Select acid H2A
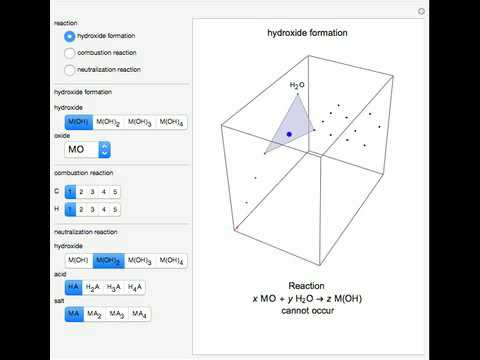This screenshot has height=360, width=480. pos(93,287)
